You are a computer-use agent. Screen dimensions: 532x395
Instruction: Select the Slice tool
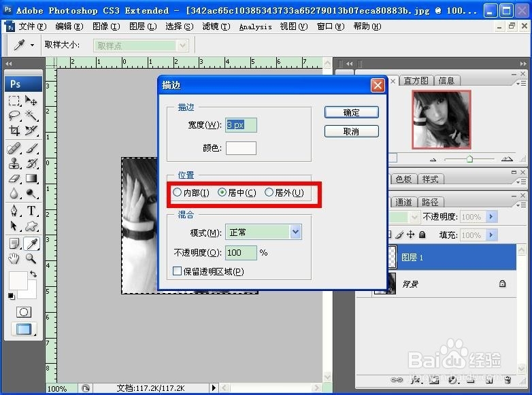coord(31,131)
